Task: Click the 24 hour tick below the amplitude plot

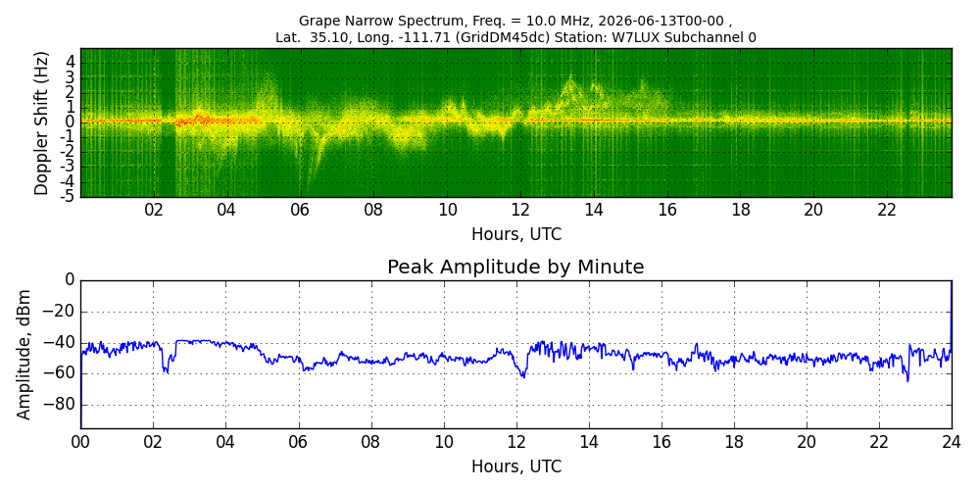Action: [952, 442]
